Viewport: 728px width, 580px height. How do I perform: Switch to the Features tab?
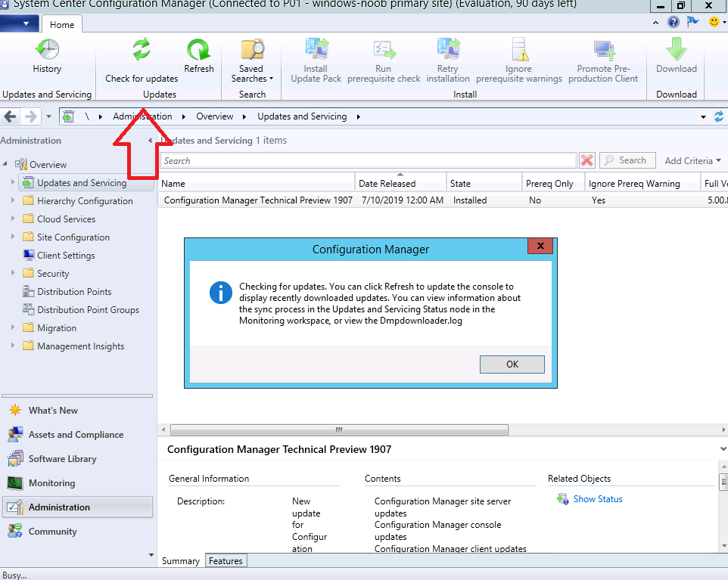[226, 560]
